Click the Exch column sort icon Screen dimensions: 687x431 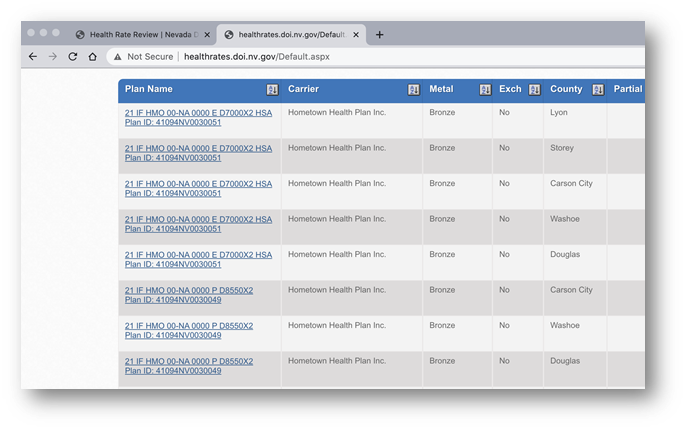(x=534, y=90)
